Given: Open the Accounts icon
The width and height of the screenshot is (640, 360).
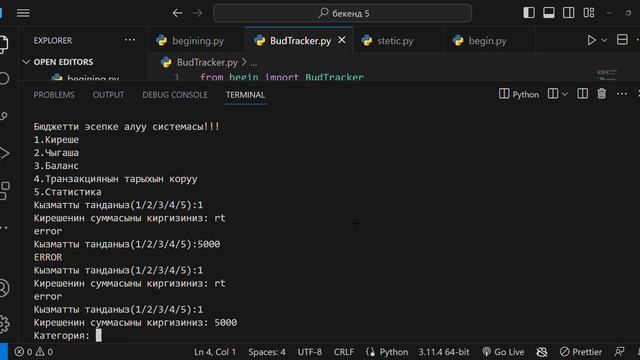Looking at the screenshot, I should point(4,288).
